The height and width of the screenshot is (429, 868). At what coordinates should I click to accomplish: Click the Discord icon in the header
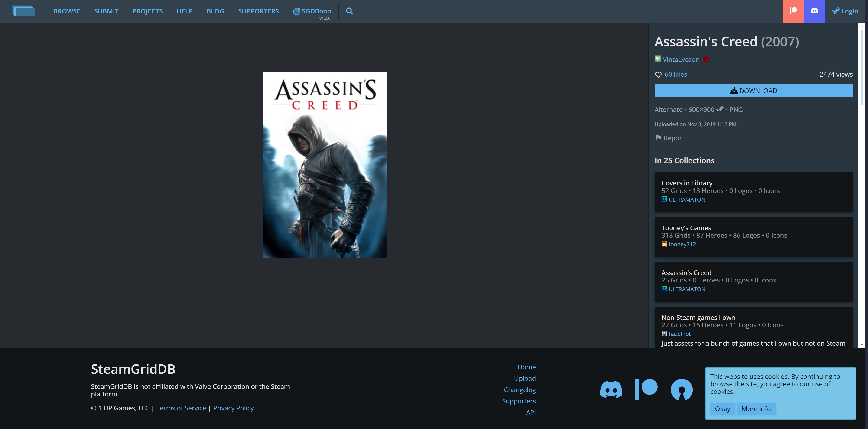(814, 11)
